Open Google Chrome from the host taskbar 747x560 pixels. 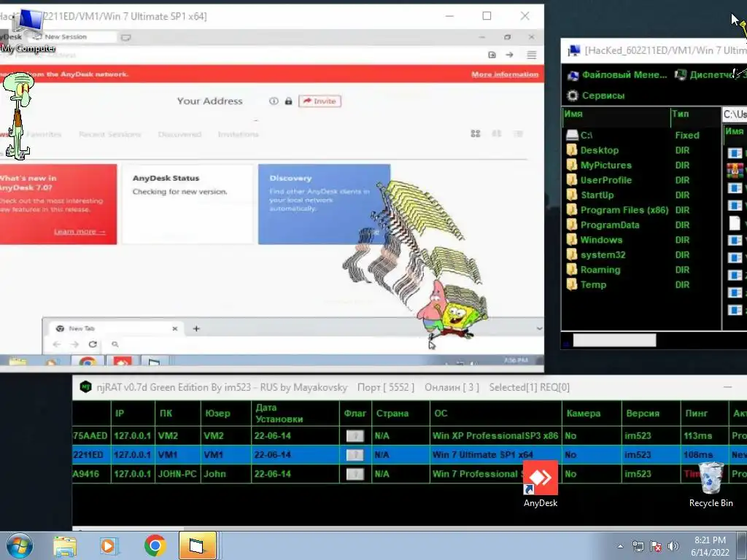155,545
